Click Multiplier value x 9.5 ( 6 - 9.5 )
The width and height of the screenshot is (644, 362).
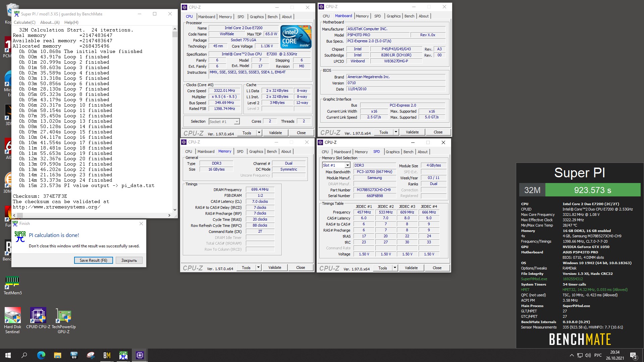[x=224, y=97]
